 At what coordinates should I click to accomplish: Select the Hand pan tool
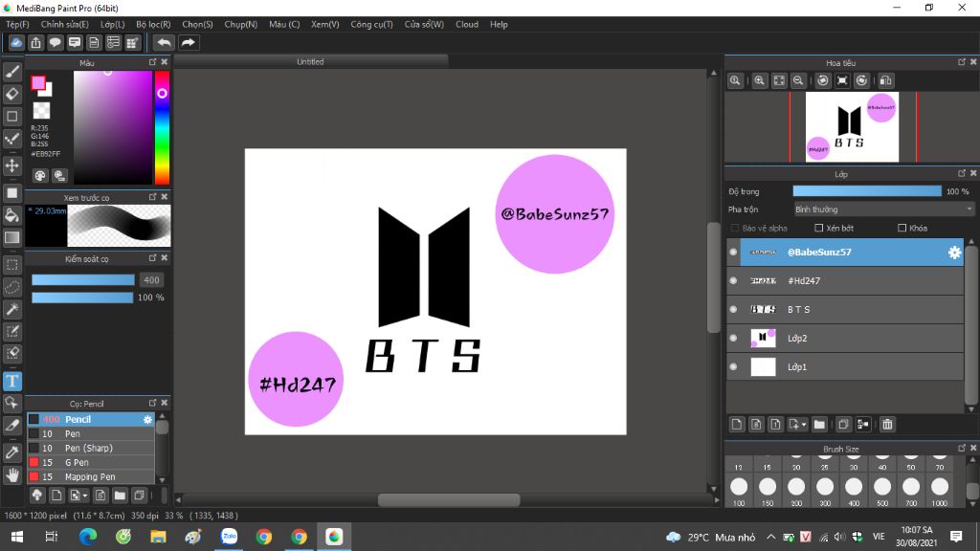pos(11,475)
